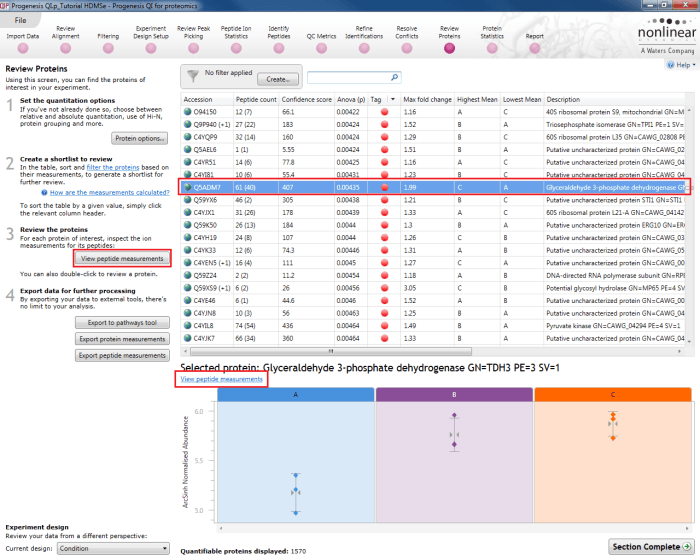This screenshot has width=700, height=560.
Task: Sort by Lowest Mean column header
Action: (522, 100)
